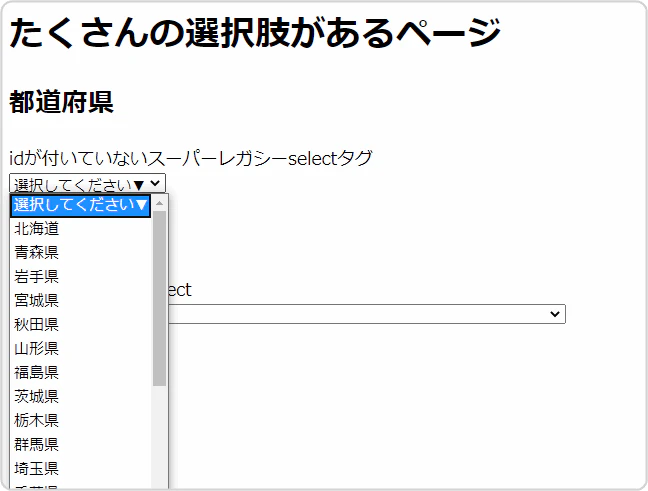Click the label idが付いていないスーパーレガシーselectタグ
The width and height of the screenshot is (648, 491).
pos(191,158)
